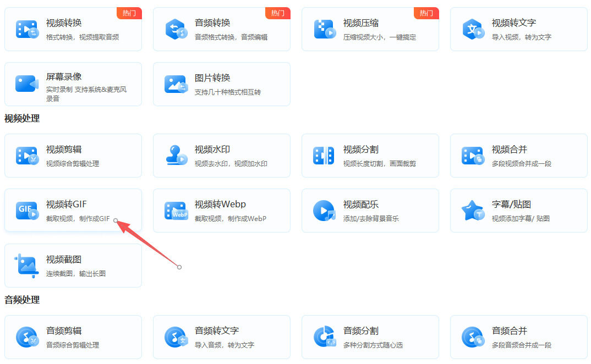591x364 pixels.
Task: Click the 视频分割 icon
Action: (x=324, y=156)
